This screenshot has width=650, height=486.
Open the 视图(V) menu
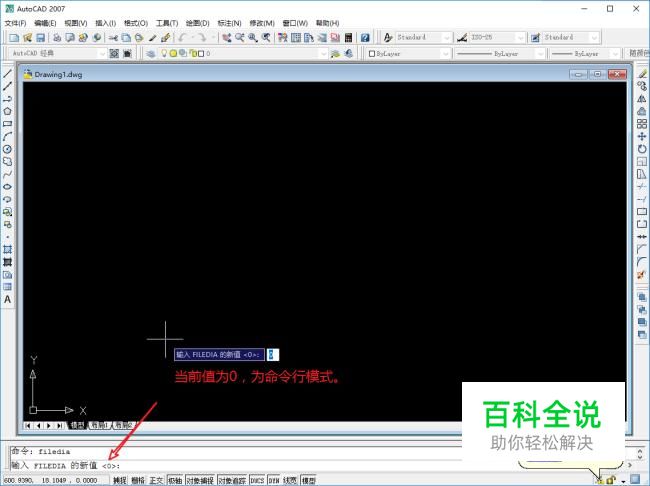[x=76, y=23]
